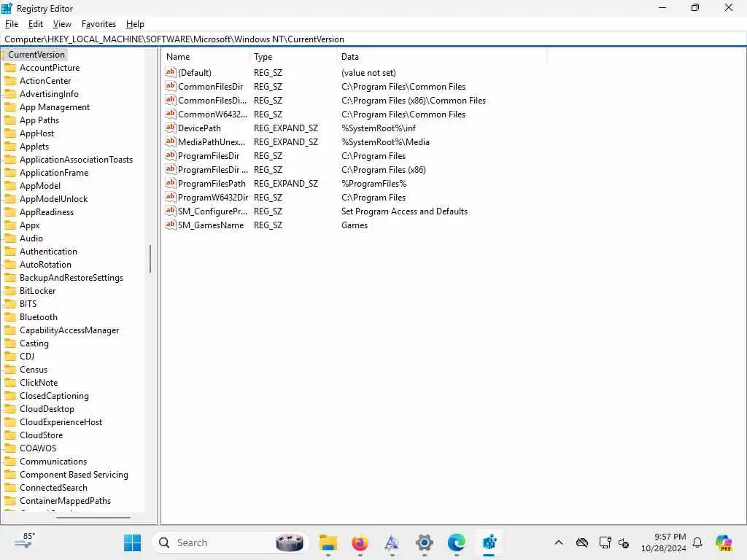Click the string icon of (Default) value
Screen dimensions: 747x560
tap(171, 72)
